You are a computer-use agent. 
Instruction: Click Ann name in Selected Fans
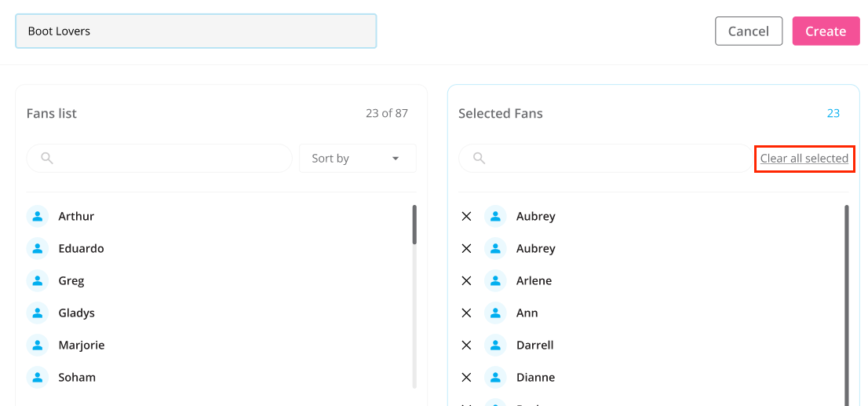527,313
